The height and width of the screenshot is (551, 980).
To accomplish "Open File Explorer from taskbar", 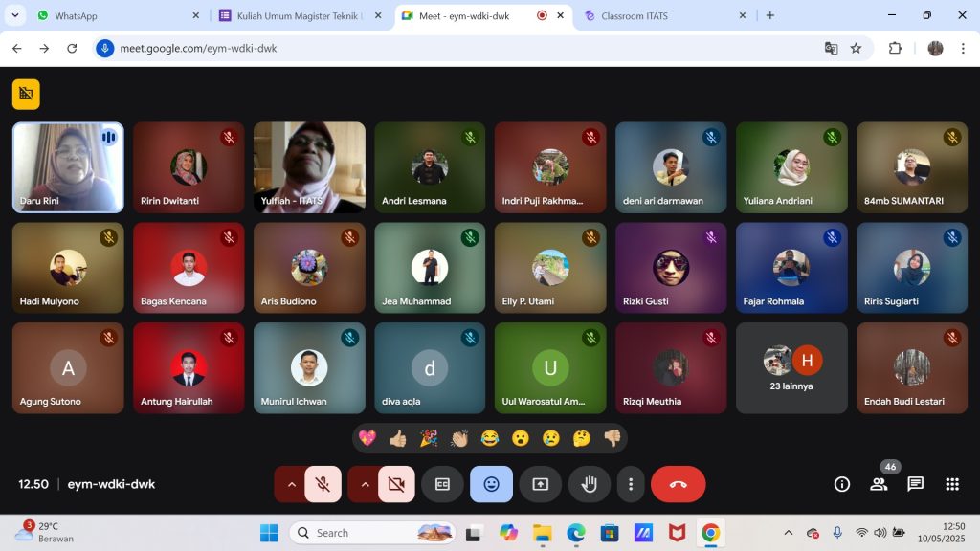I will click(x=543, y=533).
